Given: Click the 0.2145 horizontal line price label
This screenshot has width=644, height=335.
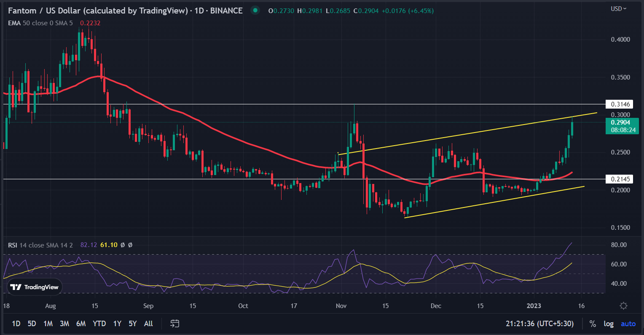Looking at the screenshot, I should (x=619, y=179).
